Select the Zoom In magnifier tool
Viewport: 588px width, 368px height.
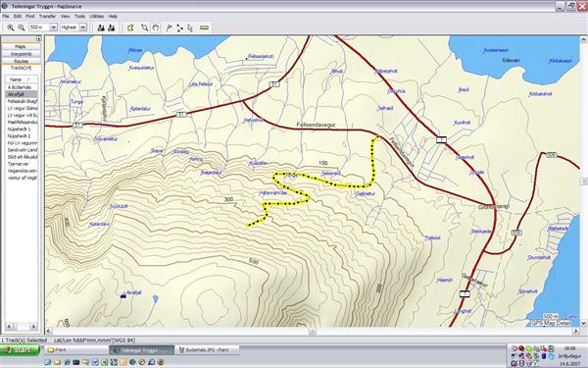(x=11, y=27)
